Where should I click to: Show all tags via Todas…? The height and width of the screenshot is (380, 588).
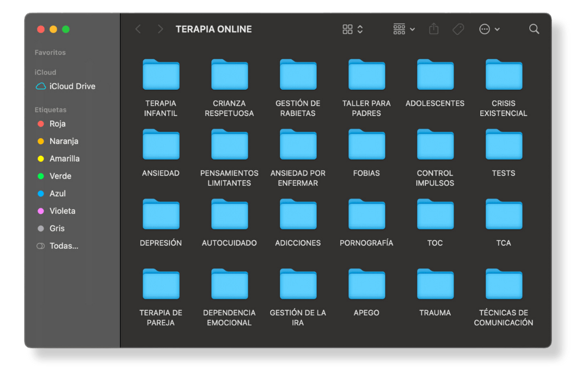click(57, 246)
